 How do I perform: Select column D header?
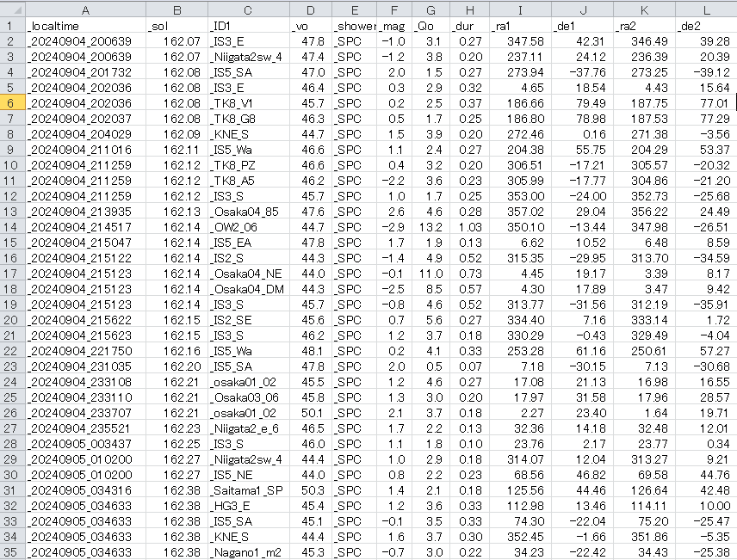point(311,9)
